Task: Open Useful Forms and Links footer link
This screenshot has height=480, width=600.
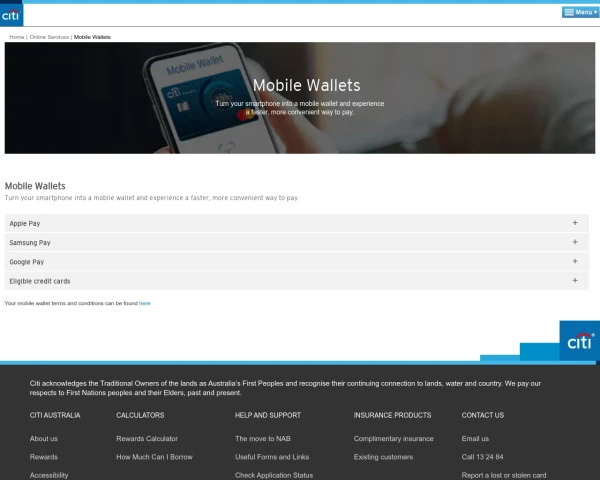Action: 272,457
